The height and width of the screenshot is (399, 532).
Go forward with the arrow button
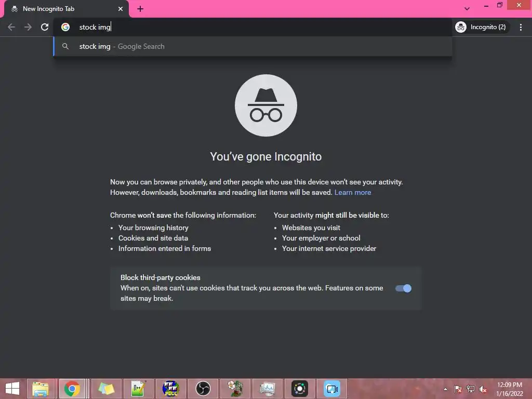click(28, 27)
